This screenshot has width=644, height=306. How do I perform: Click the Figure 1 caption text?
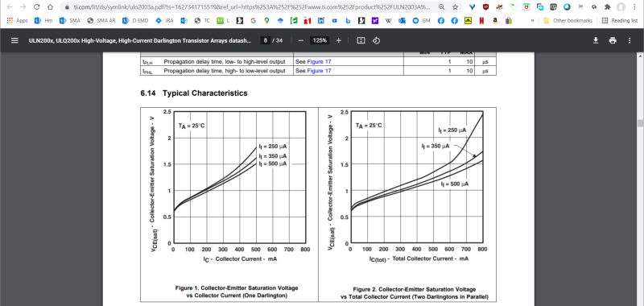pyautogui.click(x=237, y=292)
